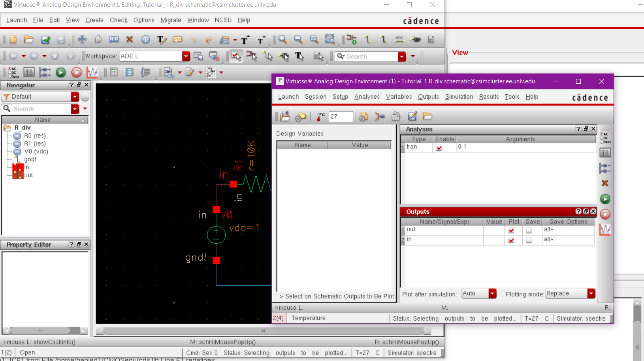Enable the Save checkbox for in signal
Screen dimensions: 644x361
point(529,240)
